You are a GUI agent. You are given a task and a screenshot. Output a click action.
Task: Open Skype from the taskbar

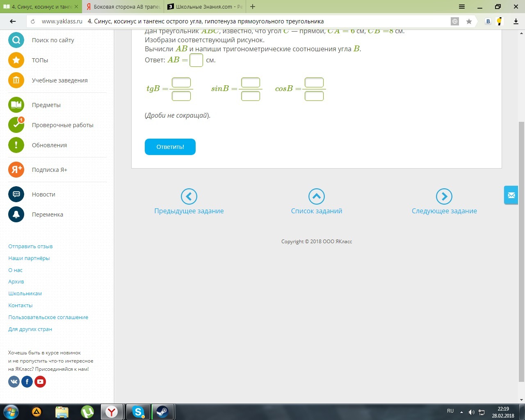(x=138, y=412)
